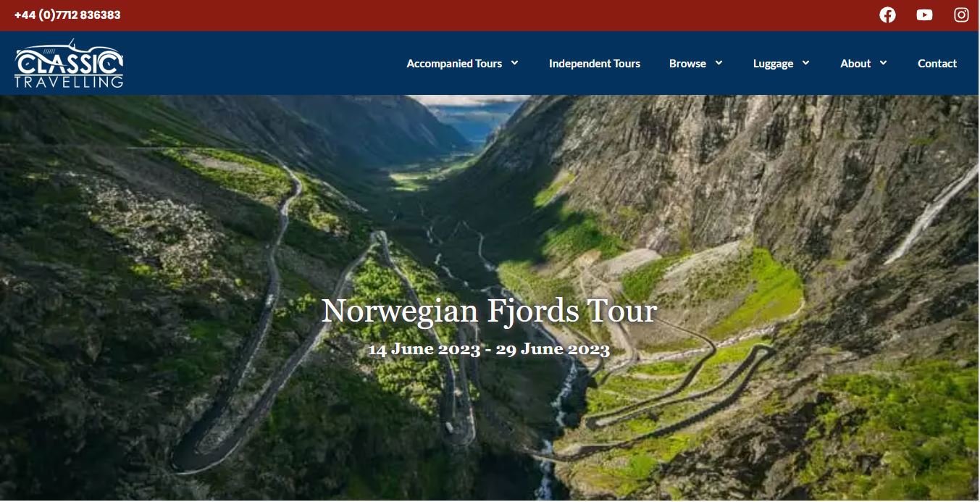
Task: Open the Facebook page icon
Action: (x=887, y=15)
